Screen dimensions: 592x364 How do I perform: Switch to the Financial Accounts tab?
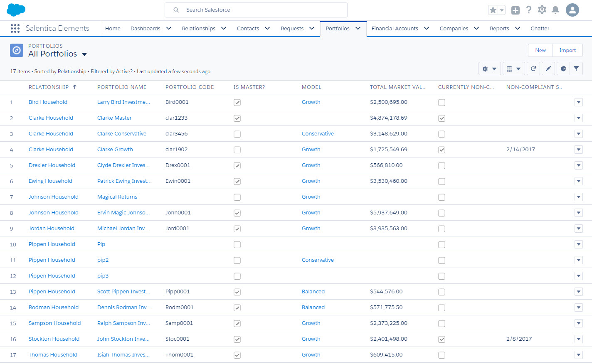coord(395,29)
